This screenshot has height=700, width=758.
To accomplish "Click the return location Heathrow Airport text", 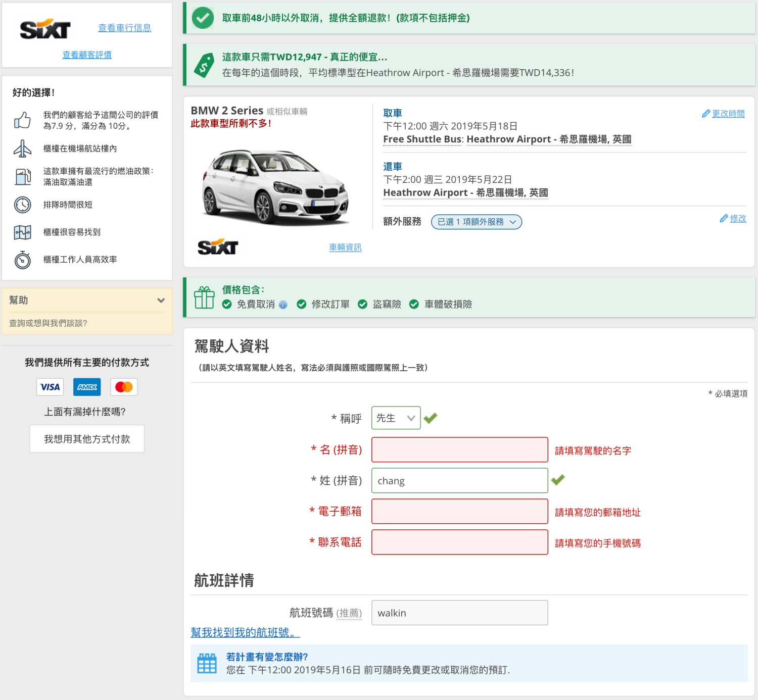I will (x=465, y=193).
